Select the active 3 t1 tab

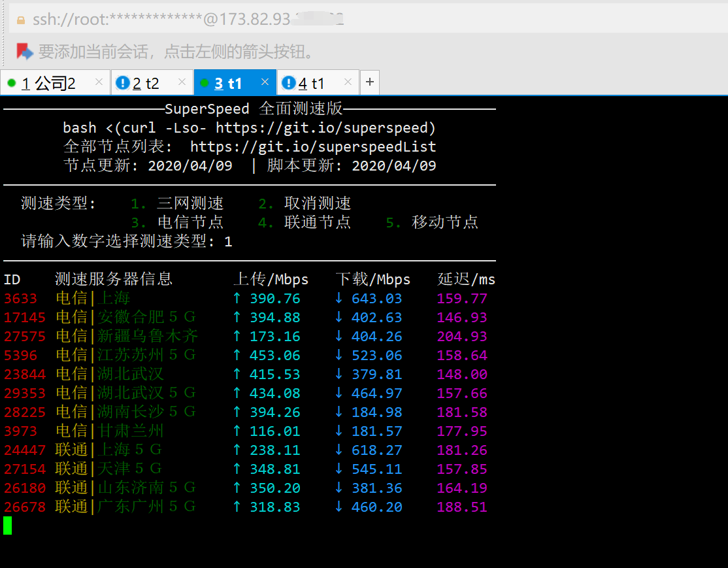229,83
